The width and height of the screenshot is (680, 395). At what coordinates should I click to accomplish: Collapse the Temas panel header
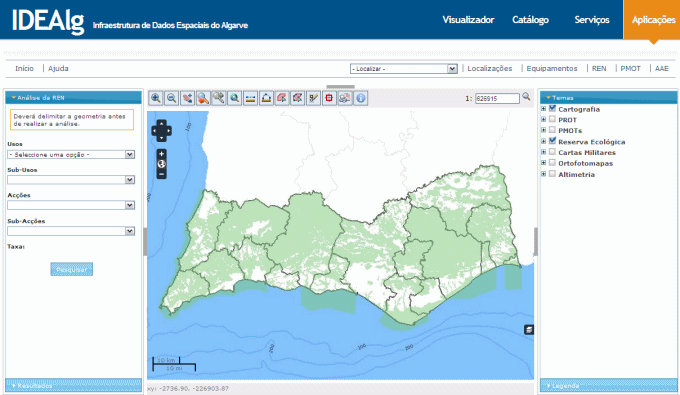pyautogui.click(x=608, y=98)
